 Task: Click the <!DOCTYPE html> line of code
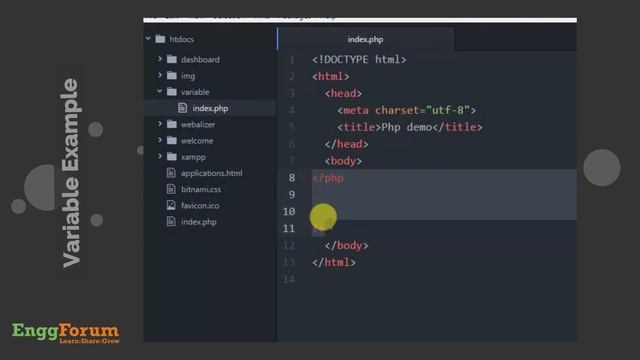coord(359,60)
